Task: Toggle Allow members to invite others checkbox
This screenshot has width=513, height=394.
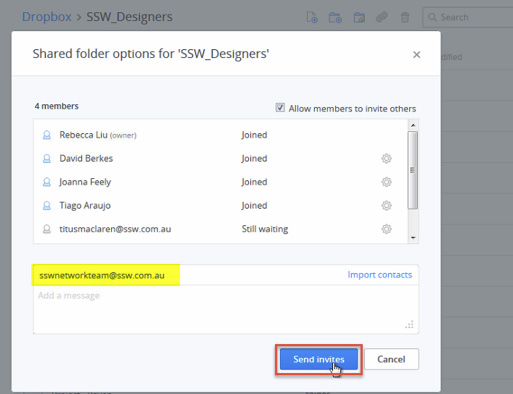Action: pos(280,108)
